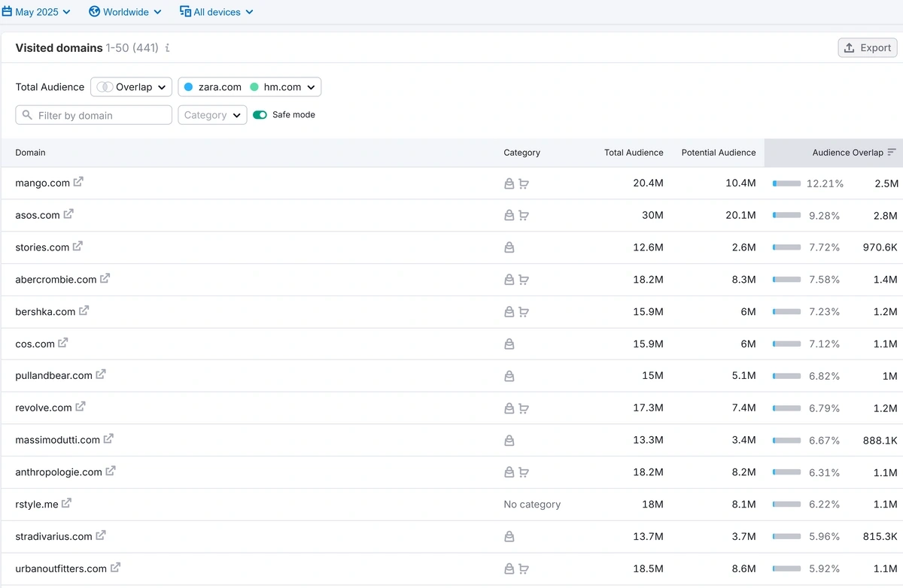Open external link icon next to revolve.com

tap(81, 407)
